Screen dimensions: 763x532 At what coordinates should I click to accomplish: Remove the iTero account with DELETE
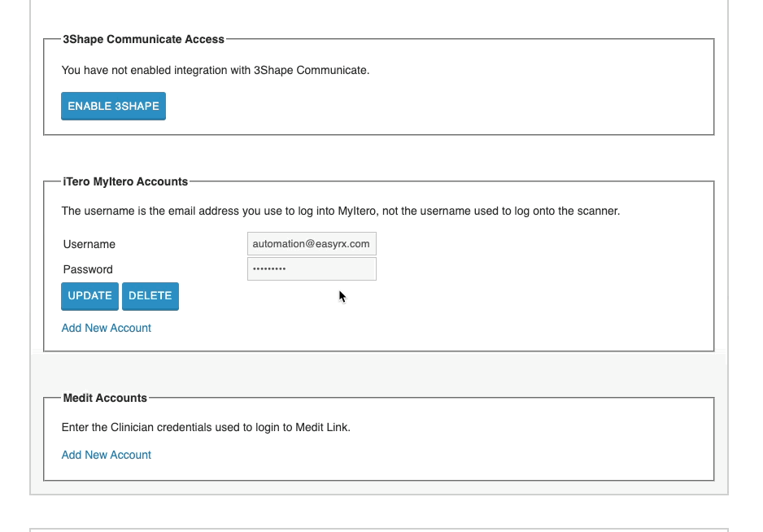150,296
